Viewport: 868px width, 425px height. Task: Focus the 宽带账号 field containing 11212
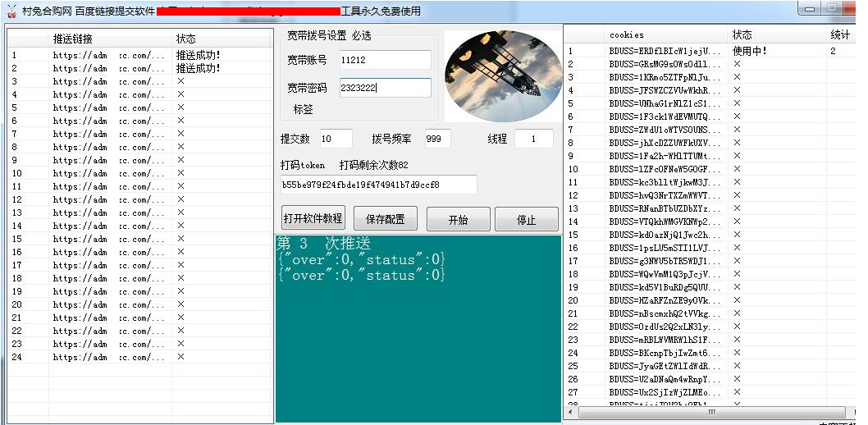coord(383,60)
